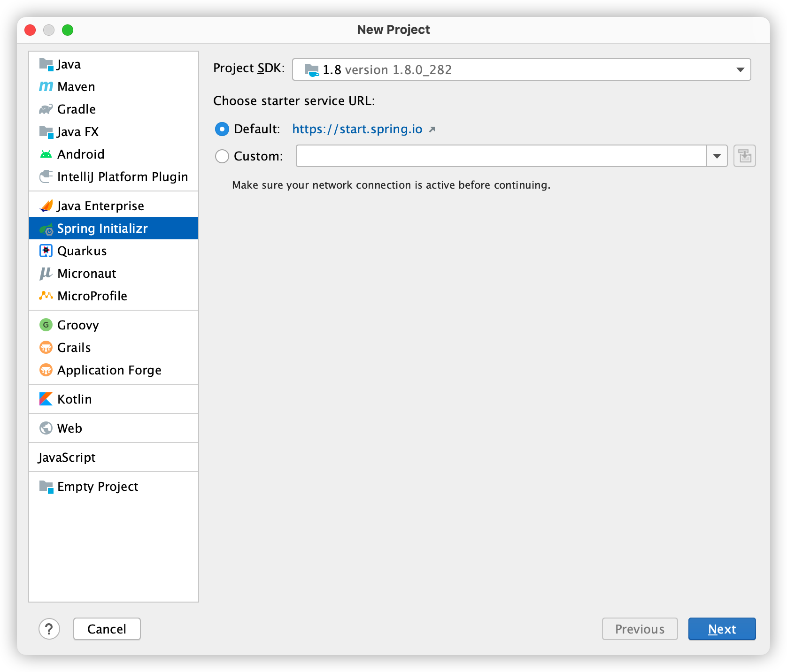This screenshot has width=787, height=672.
Task: Focus the Custom URL input field
Action: (x=501, y=156)
